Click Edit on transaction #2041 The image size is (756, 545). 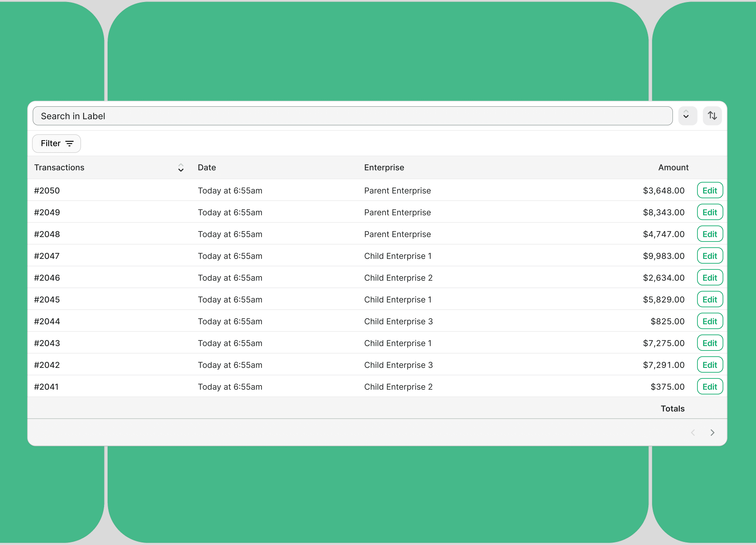[x=710, y=387]
